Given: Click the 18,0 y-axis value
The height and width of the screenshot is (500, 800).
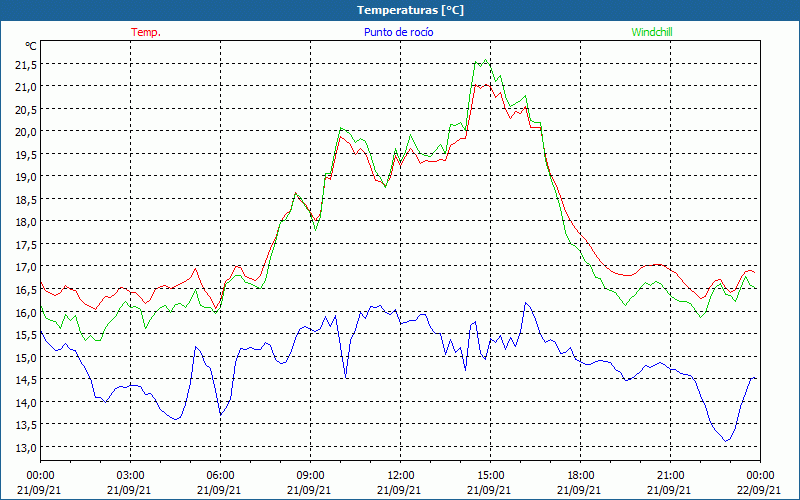Looking at the screenshot, I should [26, 222].
